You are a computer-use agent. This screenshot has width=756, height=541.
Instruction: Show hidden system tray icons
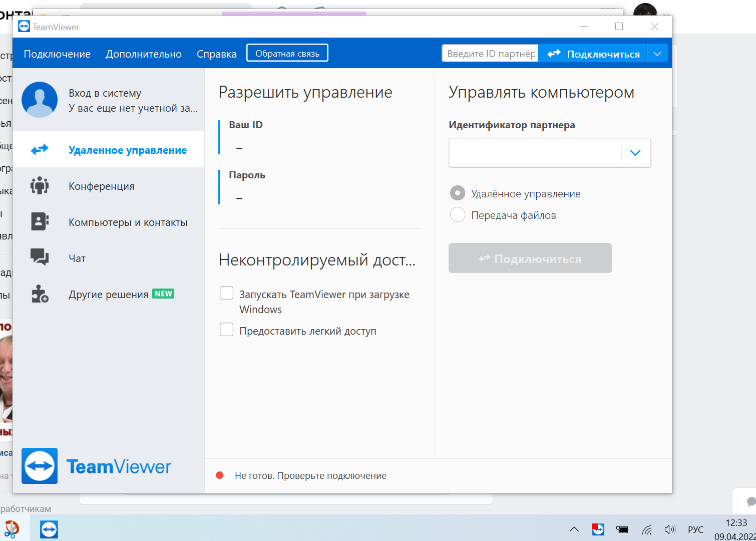(x=574, y=529)
